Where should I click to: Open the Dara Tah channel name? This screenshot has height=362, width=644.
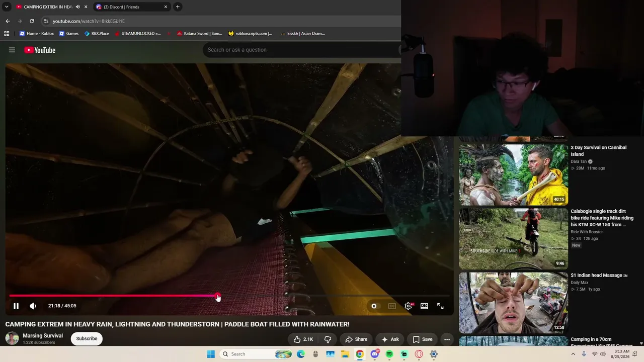[x=579, y=161]
